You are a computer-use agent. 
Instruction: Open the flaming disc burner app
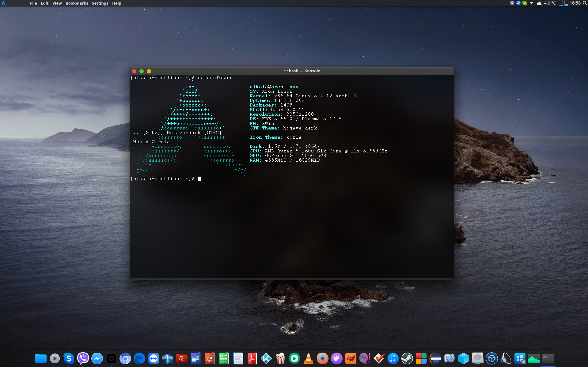[323, 358]
